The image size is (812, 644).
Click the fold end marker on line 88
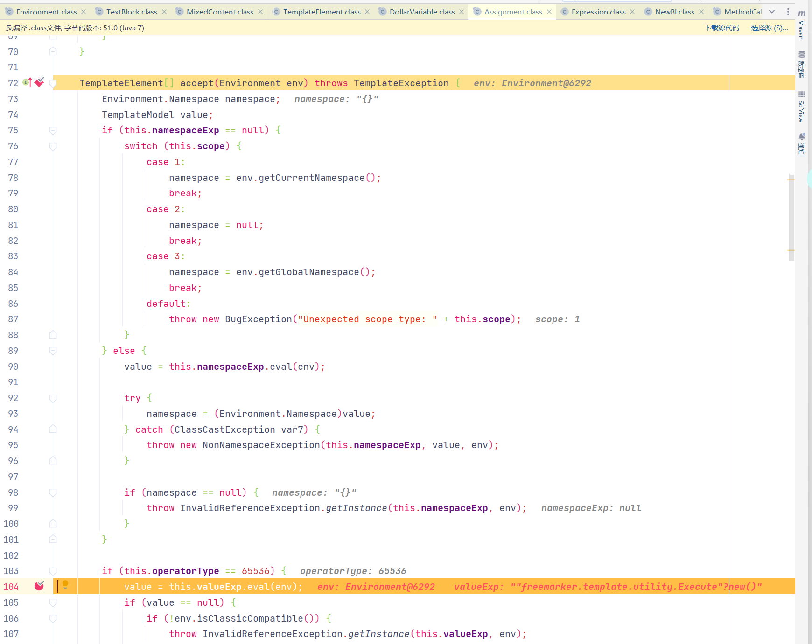53,335
